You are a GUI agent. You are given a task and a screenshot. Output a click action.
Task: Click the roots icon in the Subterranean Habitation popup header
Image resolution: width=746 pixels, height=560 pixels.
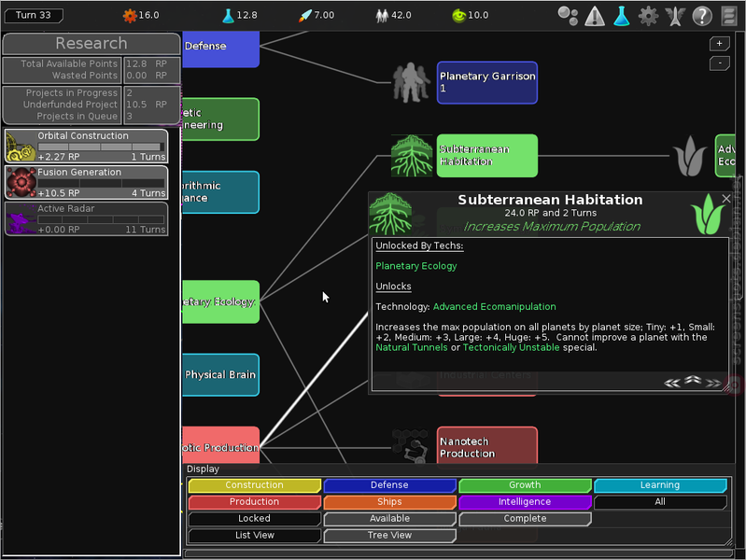point(390,214)
